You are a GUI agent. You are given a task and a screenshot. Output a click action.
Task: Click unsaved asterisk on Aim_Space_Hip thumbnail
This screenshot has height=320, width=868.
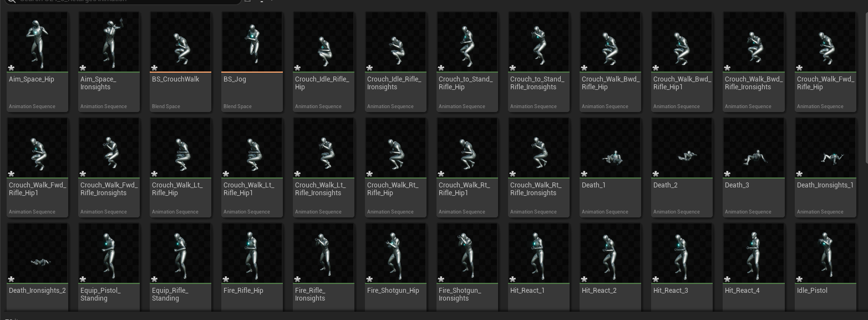[x=11, y=68]
